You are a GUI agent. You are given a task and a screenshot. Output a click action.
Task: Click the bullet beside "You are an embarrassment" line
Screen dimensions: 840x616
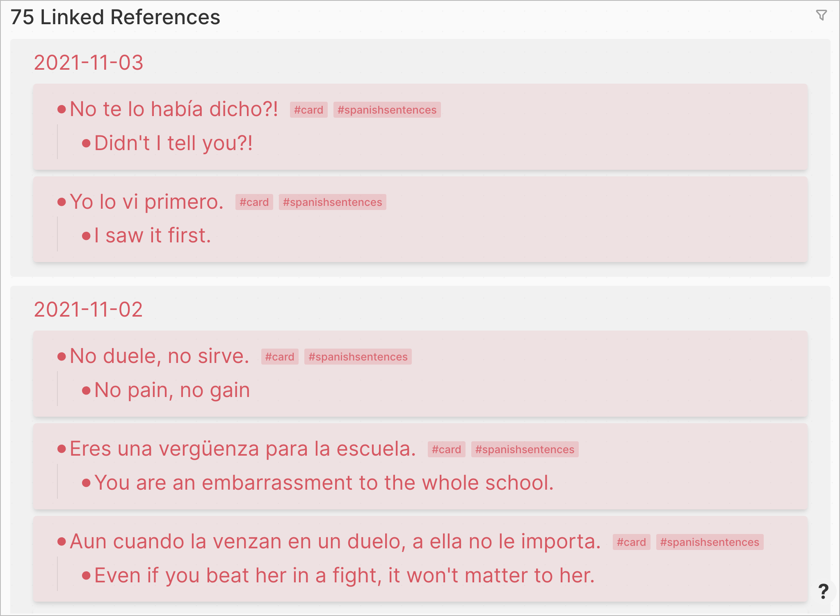86,483
